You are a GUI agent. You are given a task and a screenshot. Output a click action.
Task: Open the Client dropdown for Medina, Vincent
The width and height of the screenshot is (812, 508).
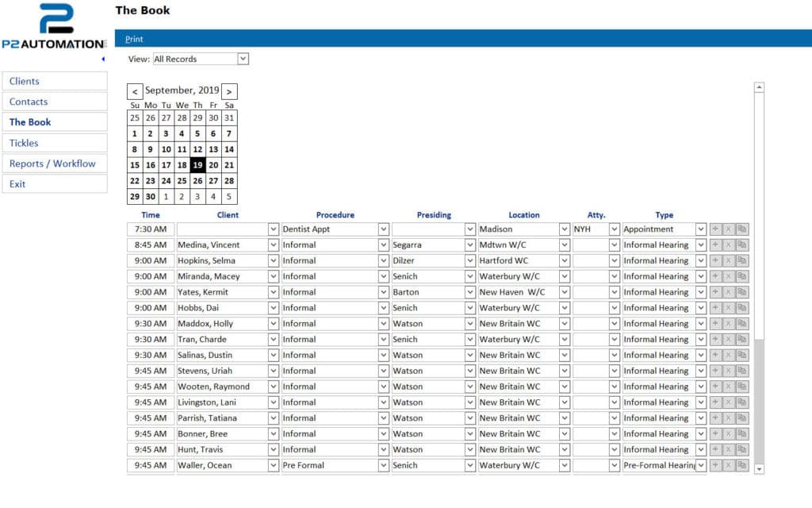[x=273, y=244]
